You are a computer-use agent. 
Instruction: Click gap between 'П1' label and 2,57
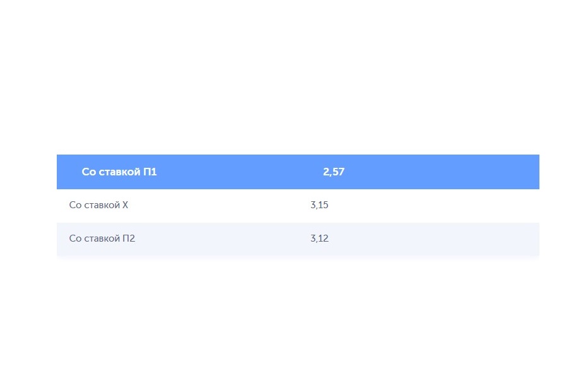tap(240, 172)
